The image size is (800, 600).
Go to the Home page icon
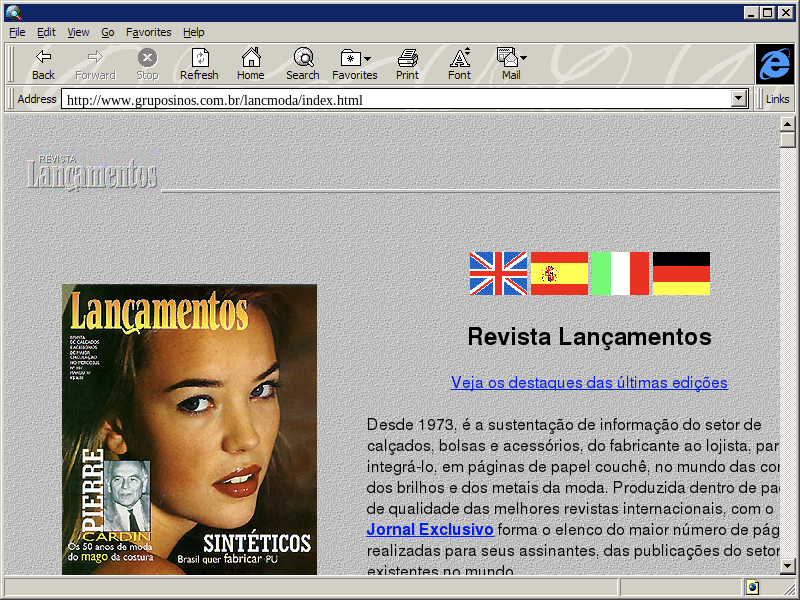pos(250,64)
